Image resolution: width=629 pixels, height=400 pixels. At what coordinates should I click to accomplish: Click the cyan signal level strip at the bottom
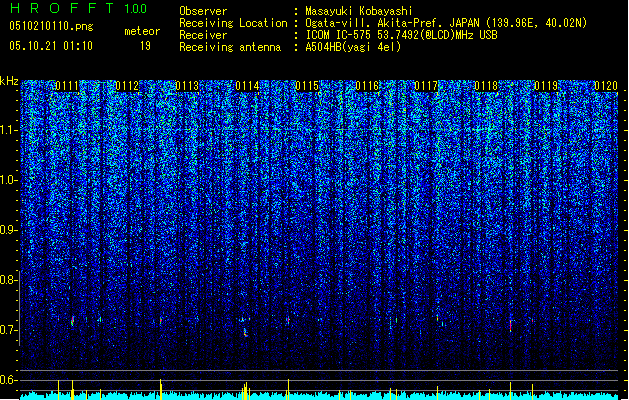[319, 396]
